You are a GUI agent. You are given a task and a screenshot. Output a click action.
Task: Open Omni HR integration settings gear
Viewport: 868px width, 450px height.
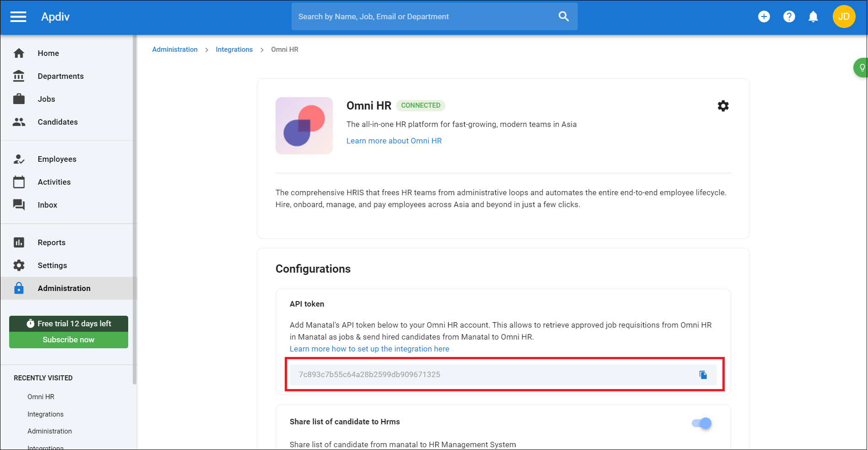point(723,106)
